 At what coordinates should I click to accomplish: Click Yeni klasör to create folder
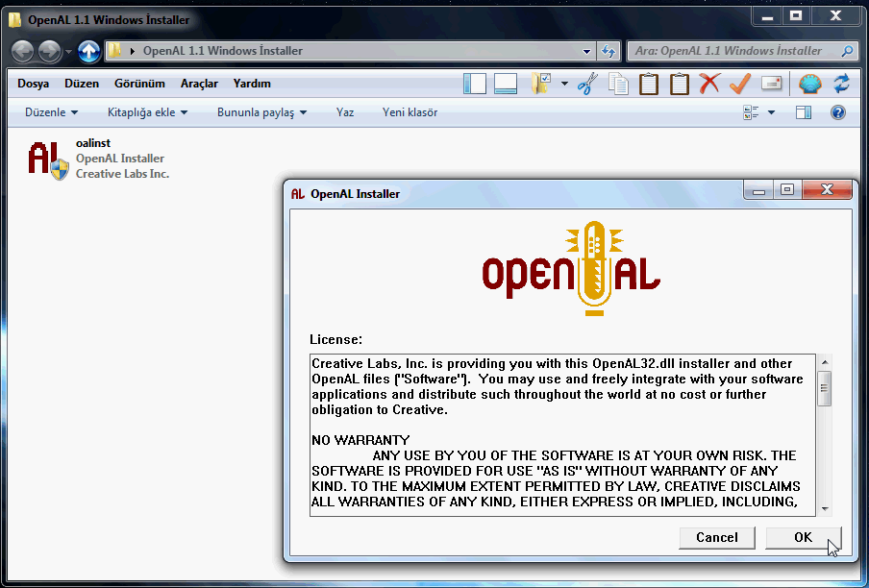point(410,112)
